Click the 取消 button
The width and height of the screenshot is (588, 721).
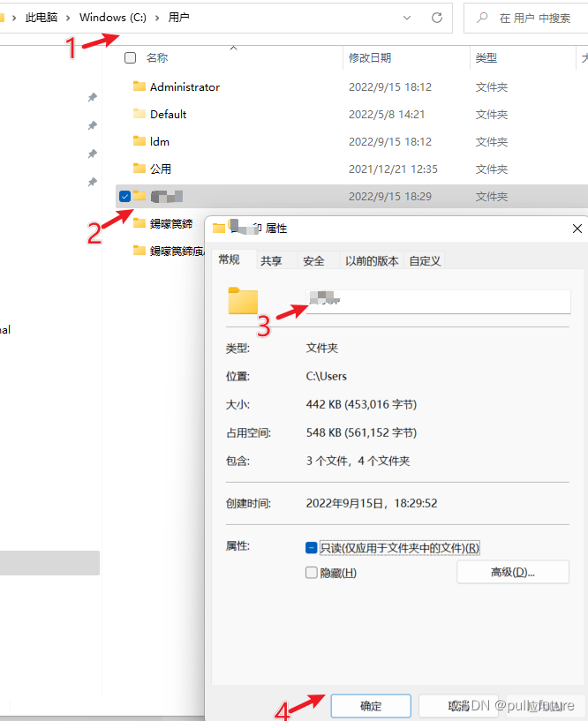point(458,706)
